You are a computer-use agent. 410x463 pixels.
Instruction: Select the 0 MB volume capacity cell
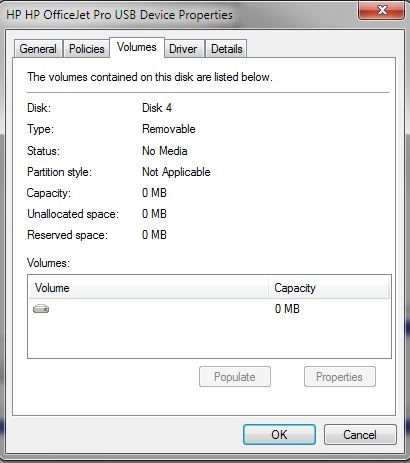[287, 309]
